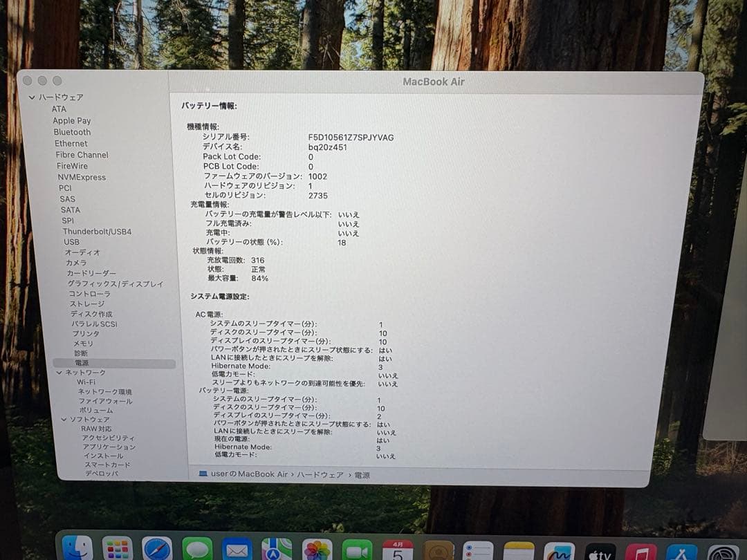Screen dimensions: 747x560
Task: Select Apple Pay in the sidebar
Action: coord(71,121)
